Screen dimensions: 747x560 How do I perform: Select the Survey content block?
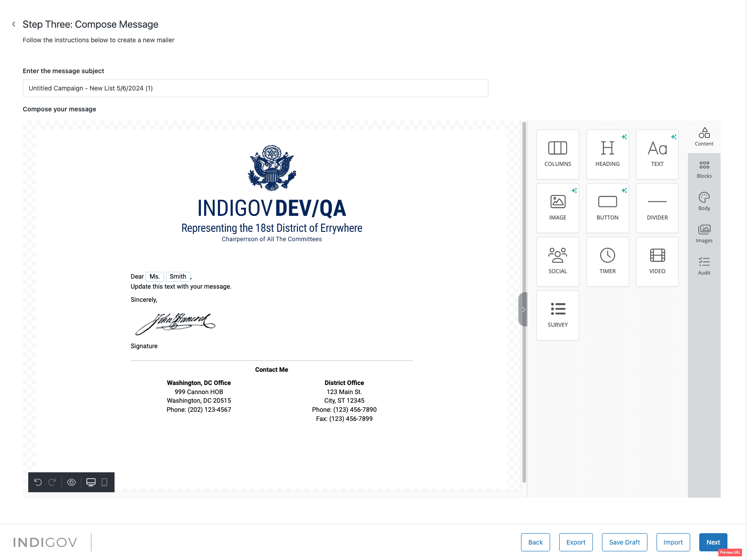[x=558, y=315]
